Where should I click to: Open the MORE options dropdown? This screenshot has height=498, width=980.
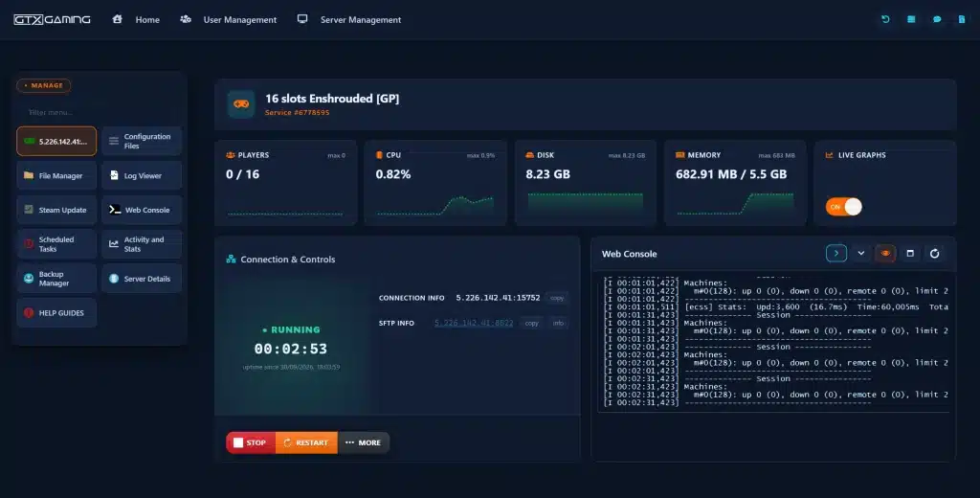point(363,442)
